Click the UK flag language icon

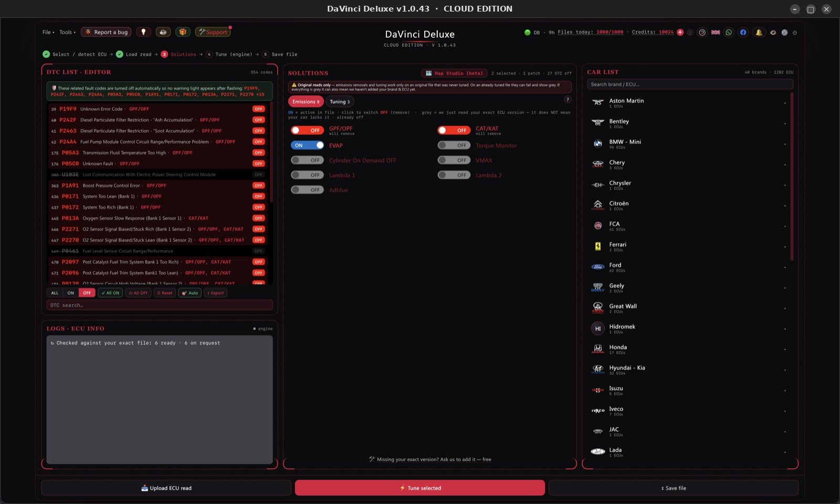click(x=716, y=33)
